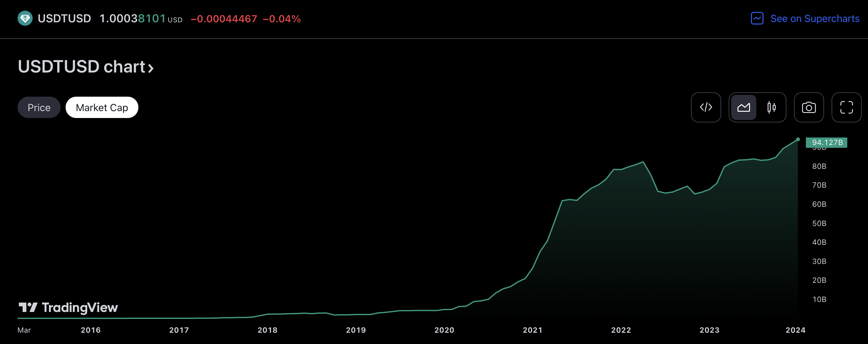The width and height of the screenshot is (868, 344).
Task: Click the −0.00044467 change value
Action: [224, 19]
